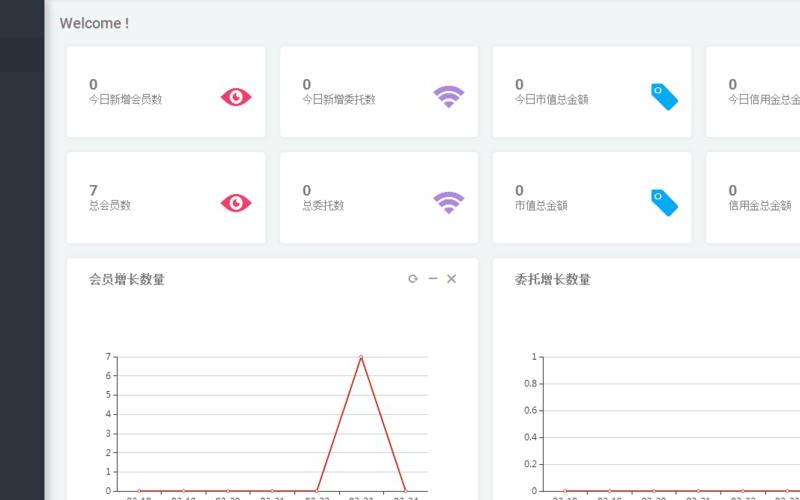Click the 今日新增会员数 label

[126, 99]
